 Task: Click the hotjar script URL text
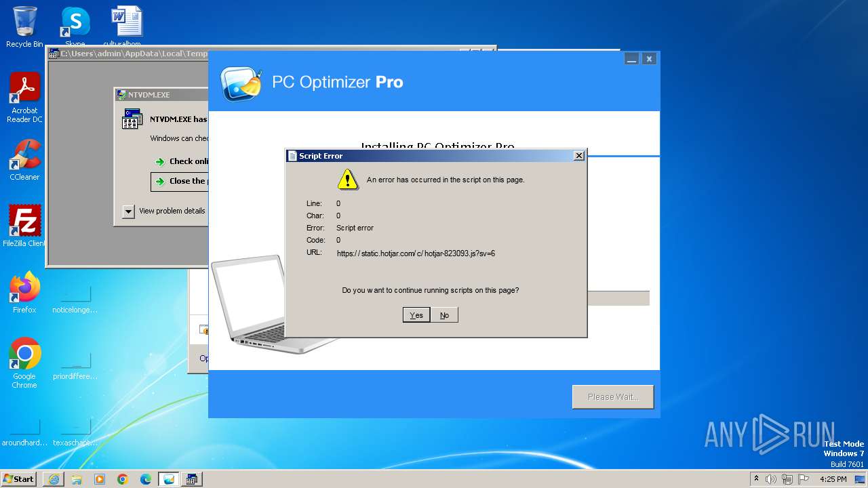click(416, 253)
